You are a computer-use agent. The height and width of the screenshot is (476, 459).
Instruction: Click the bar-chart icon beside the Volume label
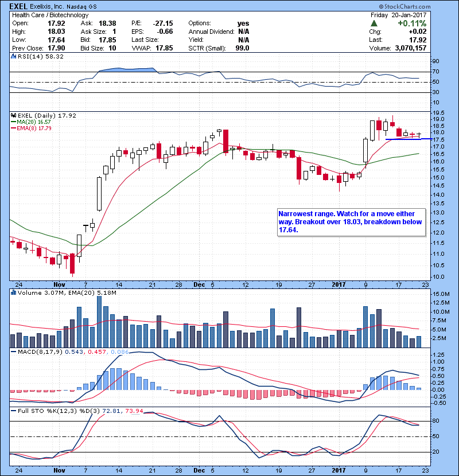point(13,293)
